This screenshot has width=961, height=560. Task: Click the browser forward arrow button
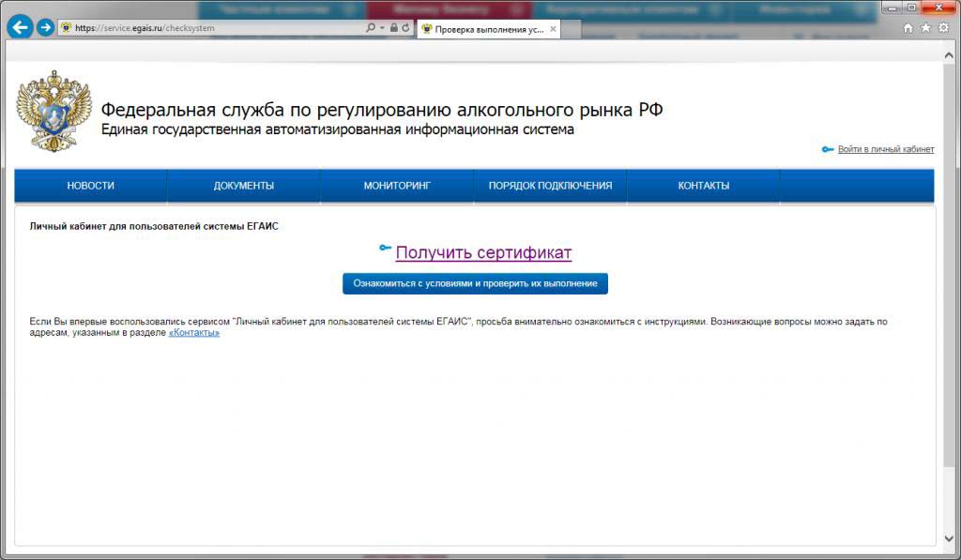45,27
